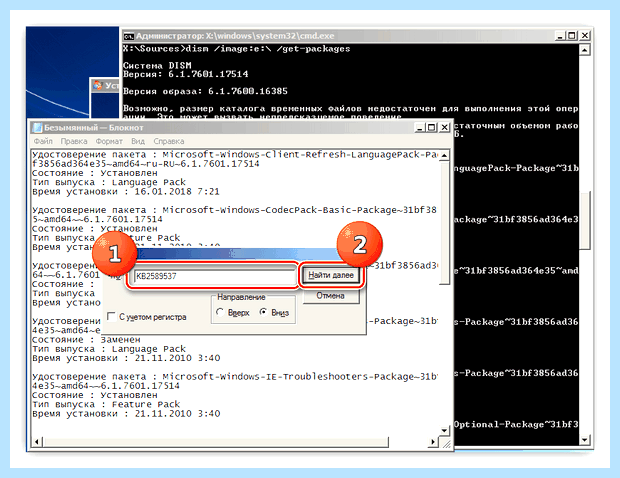Click Notepad horizontal scrollbar right arrow

(433, 442)
